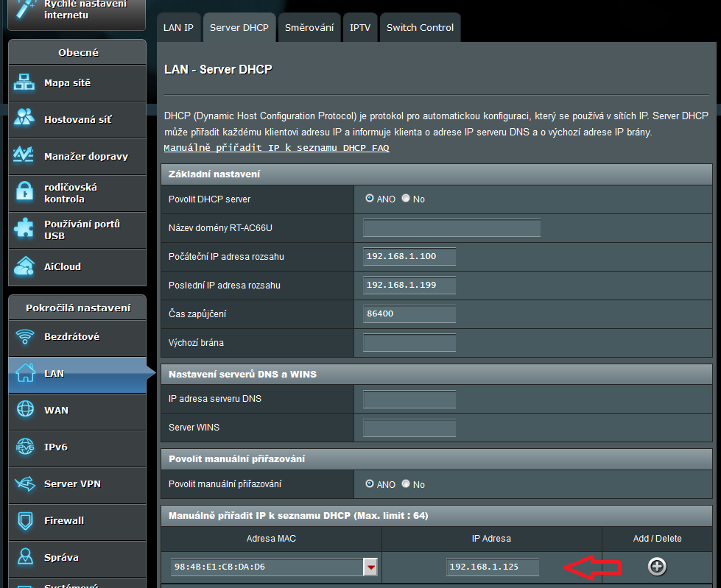The height and width of the screenshot is (588, 721).
Task: Switch to the Switch Control tab
Action: pos(420,28)
